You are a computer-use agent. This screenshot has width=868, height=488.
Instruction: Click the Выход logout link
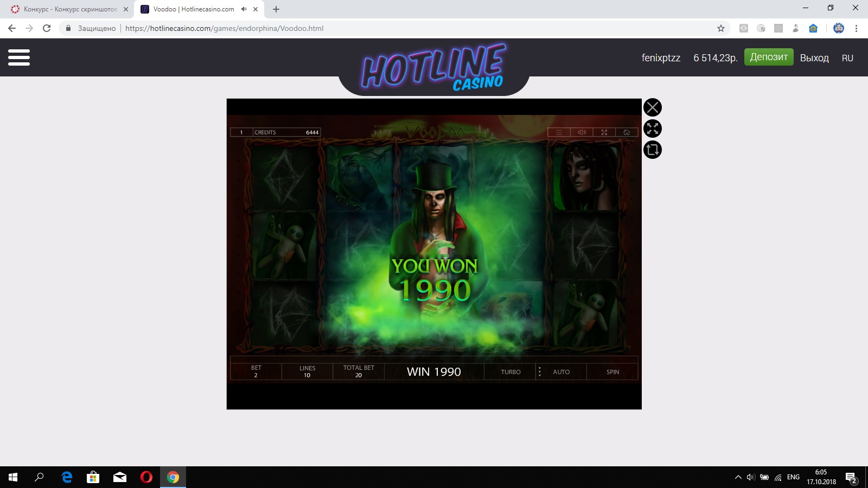pos(814,58)
